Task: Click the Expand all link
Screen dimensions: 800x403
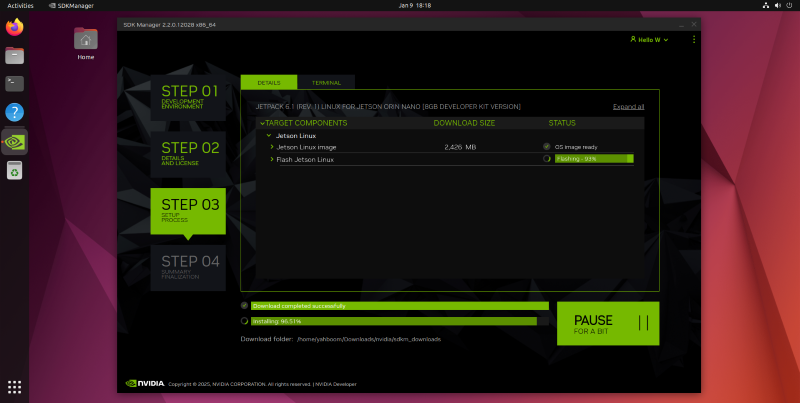Action: (x=628, y=106)
